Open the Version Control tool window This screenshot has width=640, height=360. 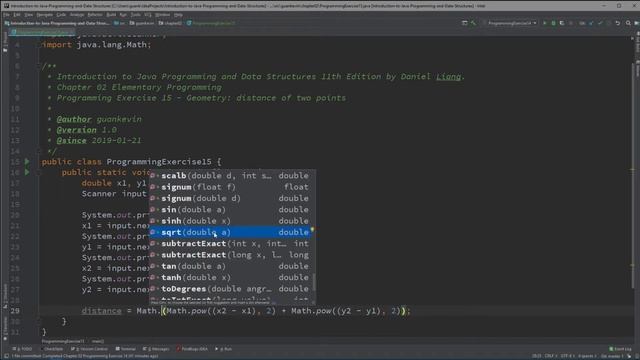[x=89, y=349]
